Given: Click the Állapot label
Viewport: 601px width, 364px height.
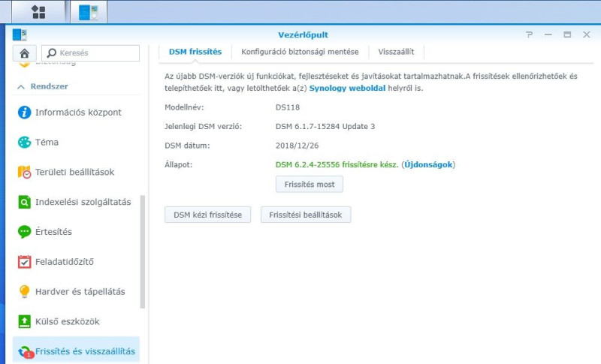Looking at the screenshot, I should coord(179,164).
